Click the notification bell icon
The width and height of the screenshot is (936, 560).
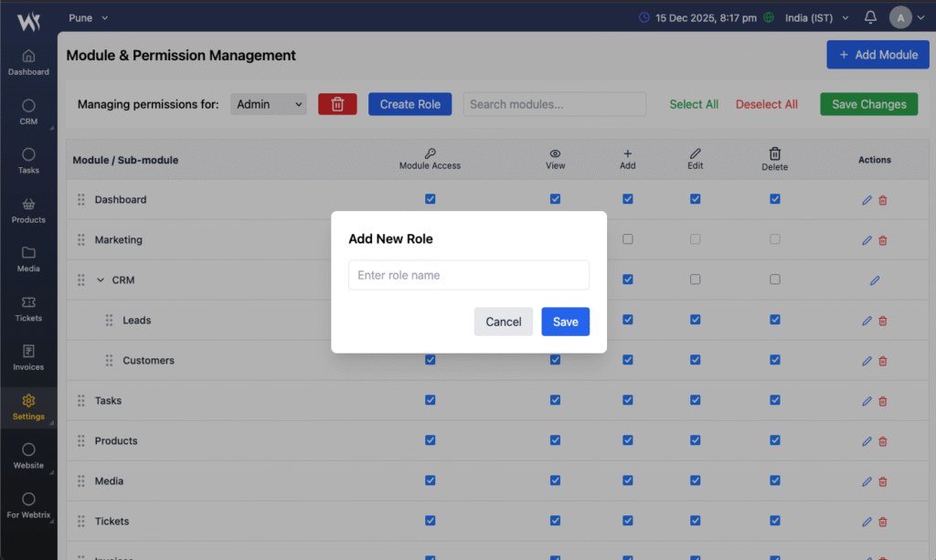870,17
